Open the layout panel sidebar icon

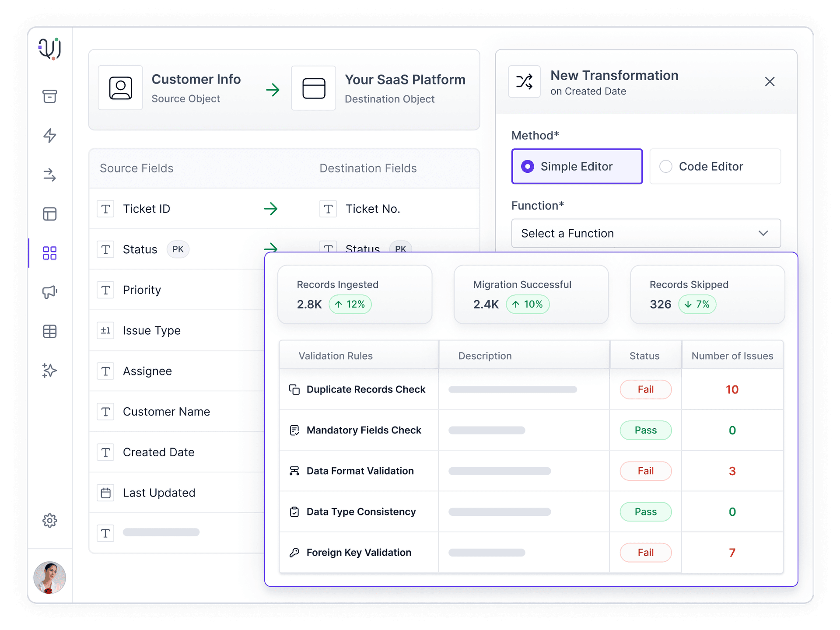[50, 214]
